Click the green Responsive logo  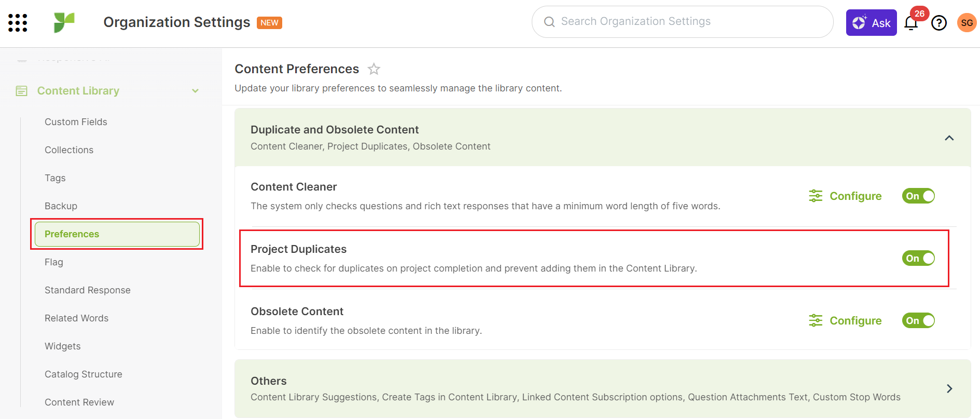tap(64, 23)
